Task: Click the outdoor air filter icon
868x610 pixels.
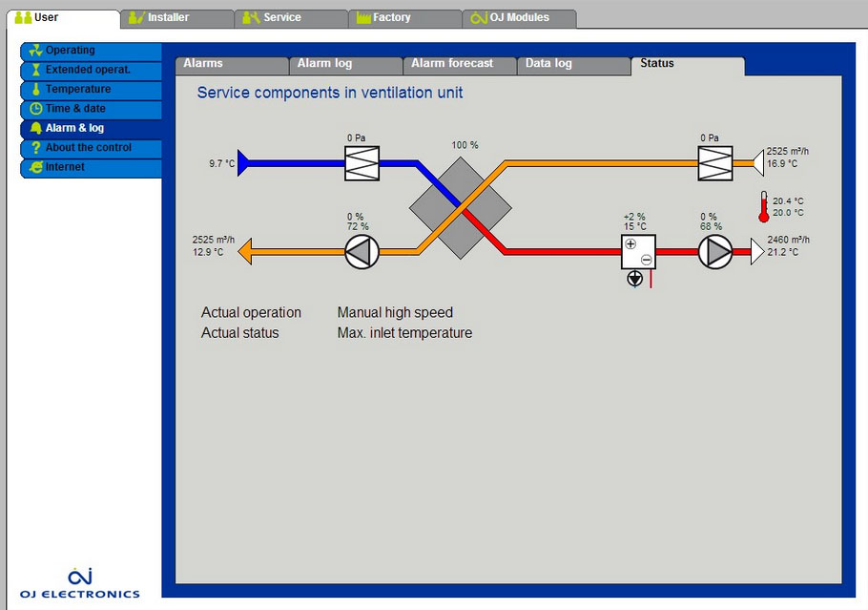Action: [x=362, y=163]
